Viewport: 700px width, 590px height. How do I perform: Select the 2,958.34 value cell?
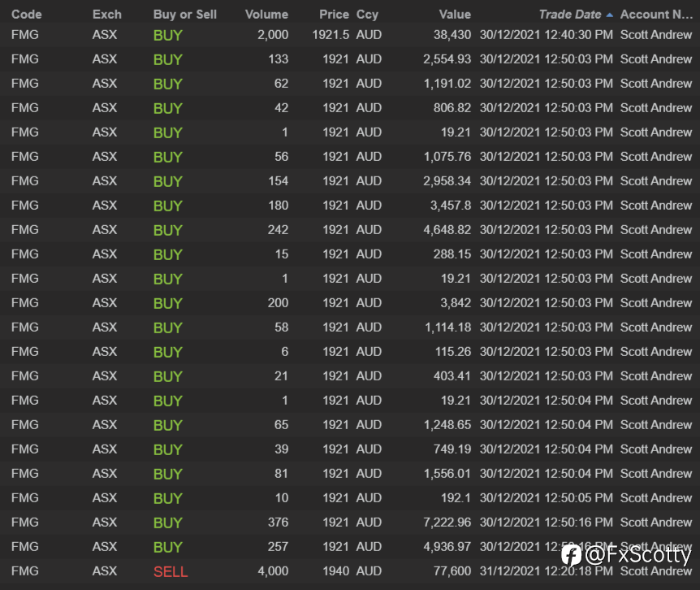tap(447, 181)
